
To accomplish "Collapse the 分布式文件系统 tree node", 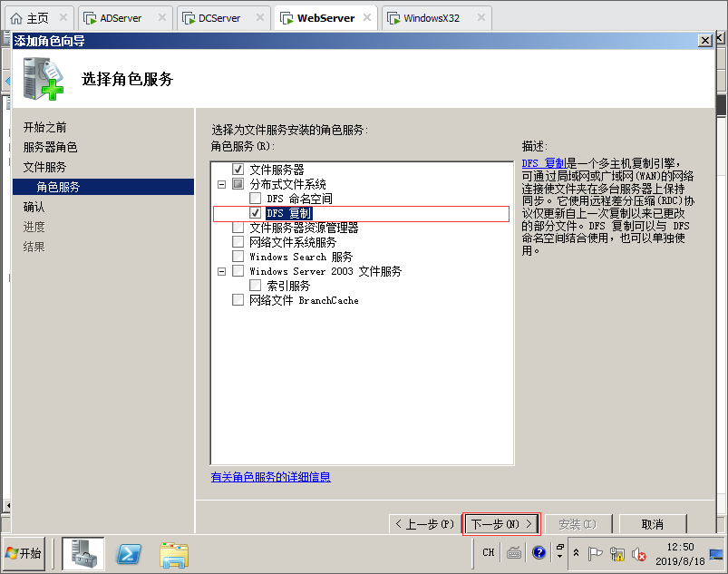I will click(222, 184).
